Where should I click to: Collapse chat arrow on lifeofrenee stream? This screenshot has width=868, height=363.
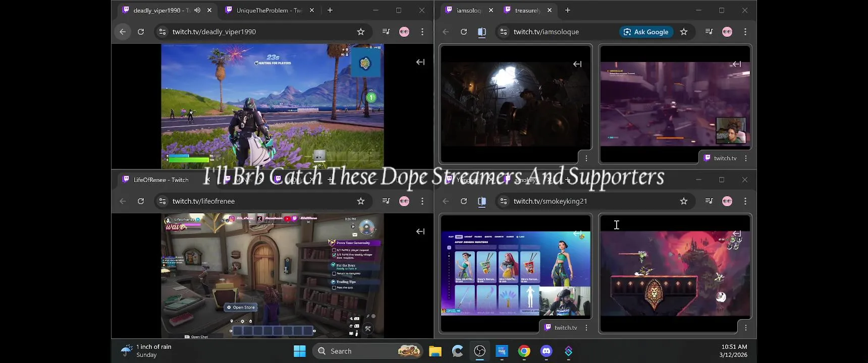point(420,231)
